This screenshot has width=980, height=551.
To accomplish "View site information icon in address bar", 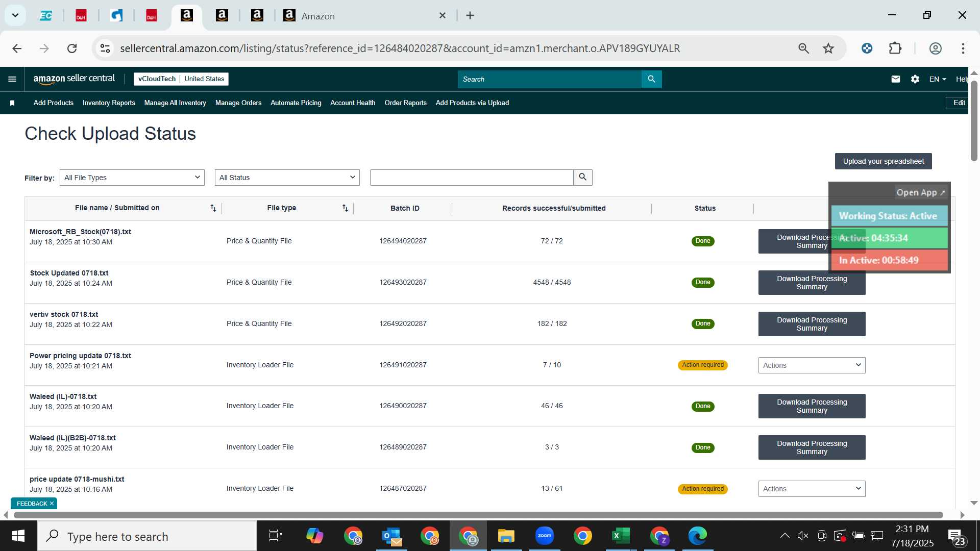I will point(105,48).
